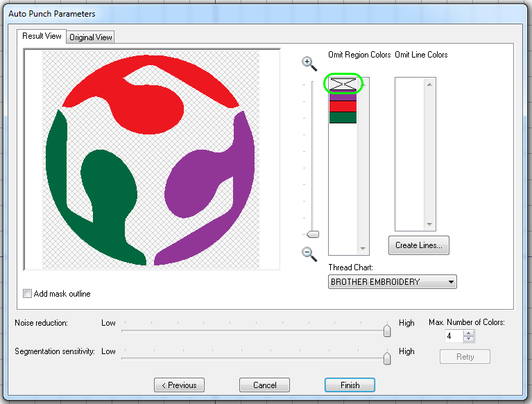Click the Retry button
This screenshot has height=404, width=532.
pyautogui.click(x=465, y=357)
